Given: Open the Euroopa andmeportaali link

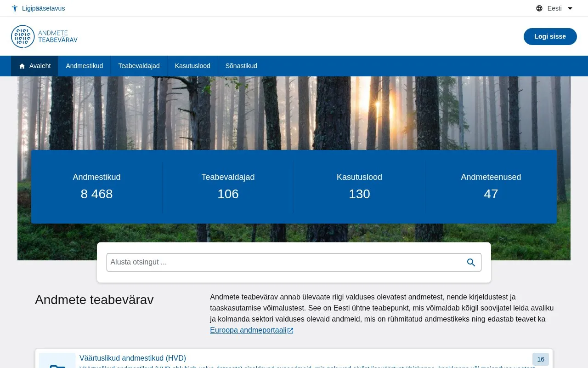Looking at the screenshot, I should click(252, 330).
